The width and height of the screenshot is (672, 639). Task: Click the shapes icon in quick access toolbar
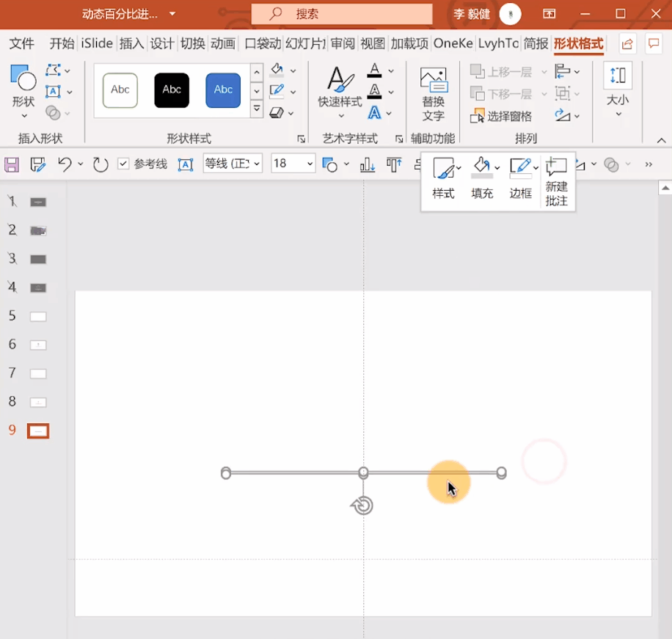tap(330, 164)
